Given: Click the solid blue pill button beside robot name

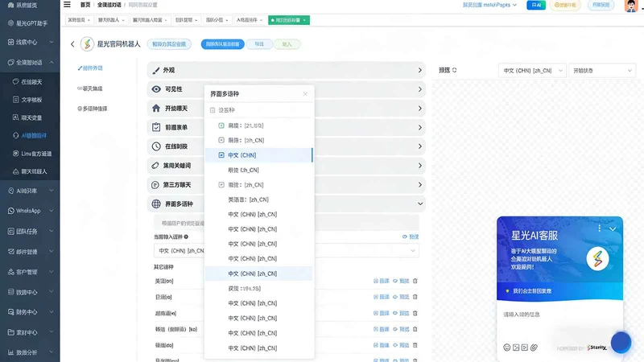Looking at the screenshot, I should coord(223,44).
